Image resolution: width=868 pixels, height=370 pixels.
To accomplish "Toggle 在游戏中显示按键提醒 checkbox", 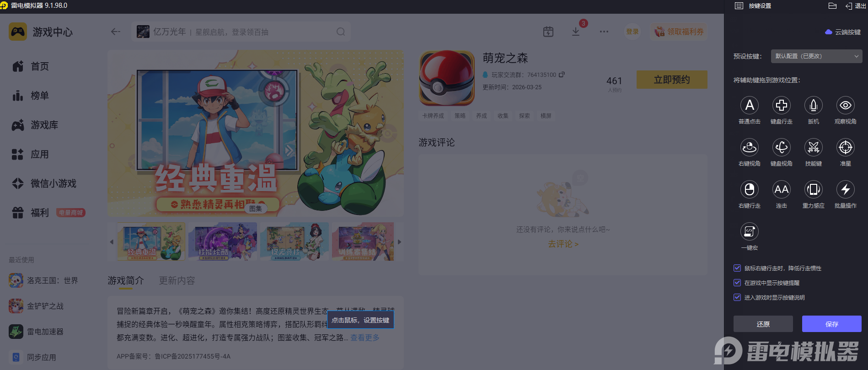I will (737, 283).
